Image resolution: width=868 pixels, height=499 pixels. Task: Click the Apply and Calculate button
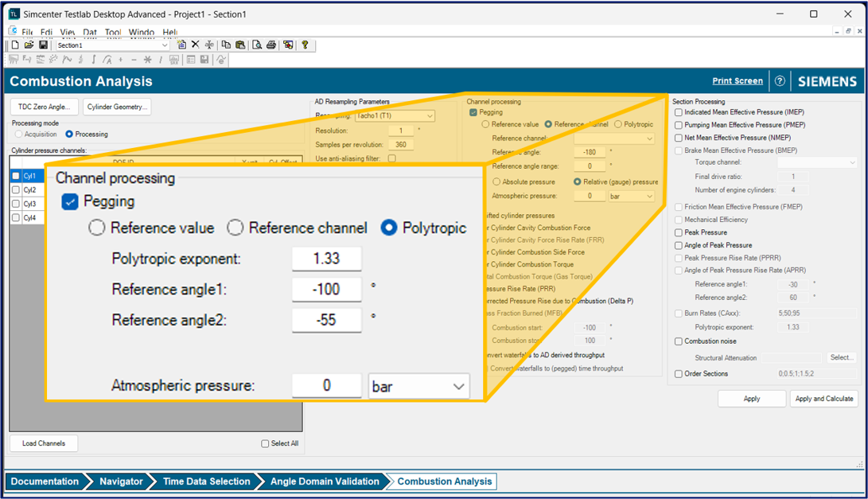(x=824, y=399)
